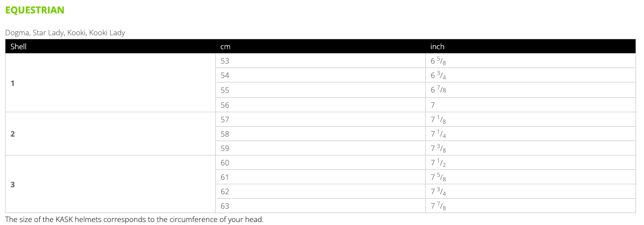Viewport: 644px width, 225px height.
Task: Select the Shell 2 row label
Action: pos(12,134)
